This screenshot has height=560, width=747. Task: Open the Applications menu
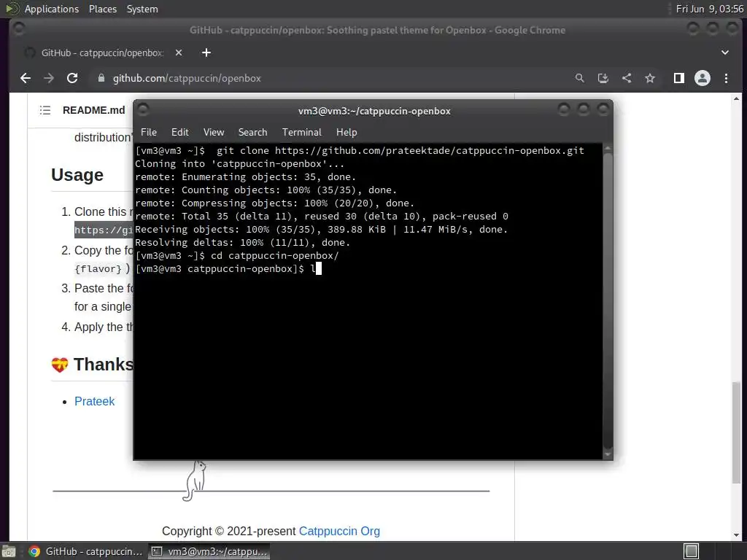(x=52, y=9)
